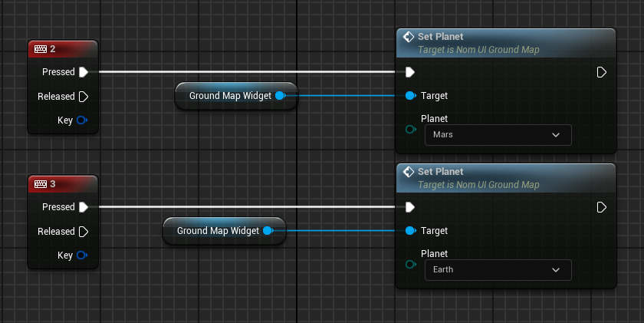644x323 pixels.
Task: Click the Pressed exec pin on key 3 node
Action: [84, 207]
